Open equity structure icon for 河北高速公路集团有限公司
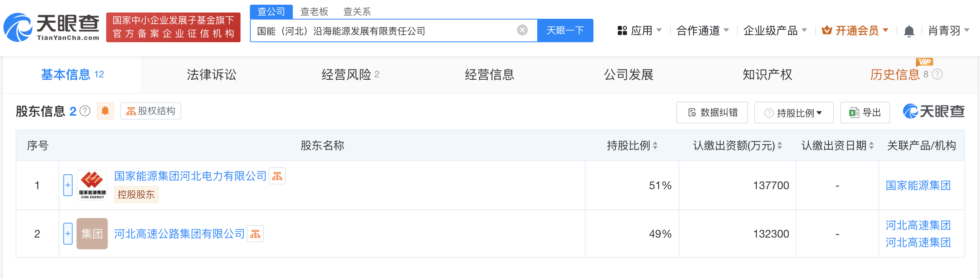Image resolution: width=980 pixels, height=279 pixels. pyautogui.click(x=255, y=234)
